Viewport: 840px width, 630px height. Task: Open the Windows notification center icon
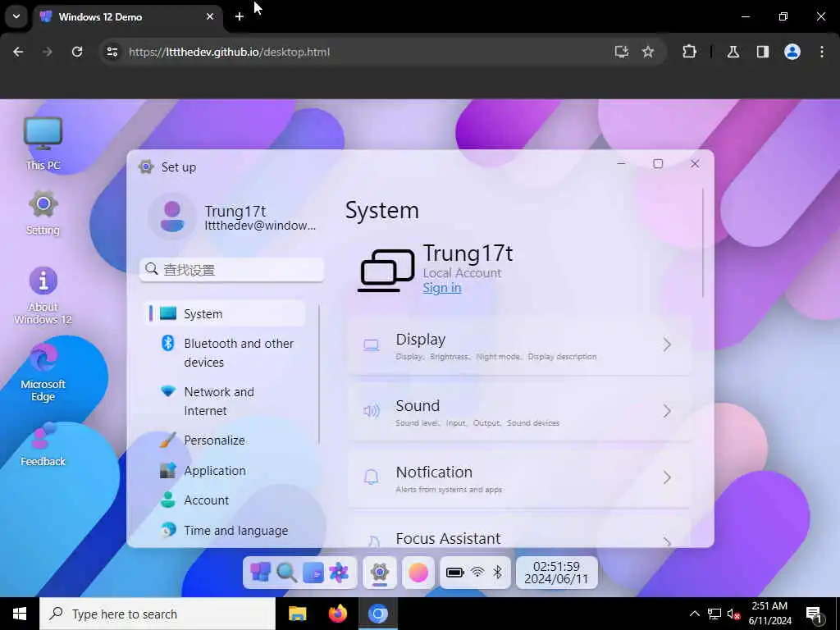tap(814, 615)
